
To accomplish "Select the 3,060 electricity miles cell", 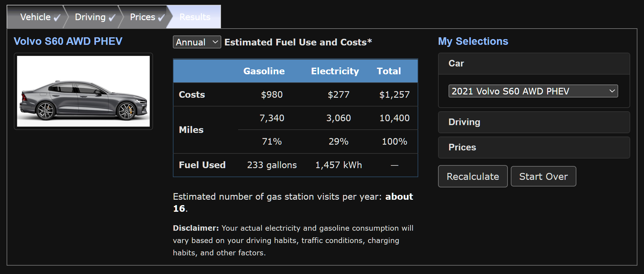I will [x=339, y=118].
